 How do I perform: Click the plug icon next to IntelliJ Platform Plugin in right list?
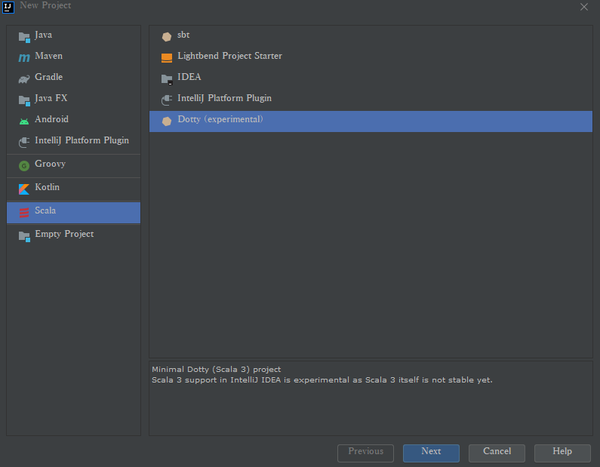tap(166, 100)
